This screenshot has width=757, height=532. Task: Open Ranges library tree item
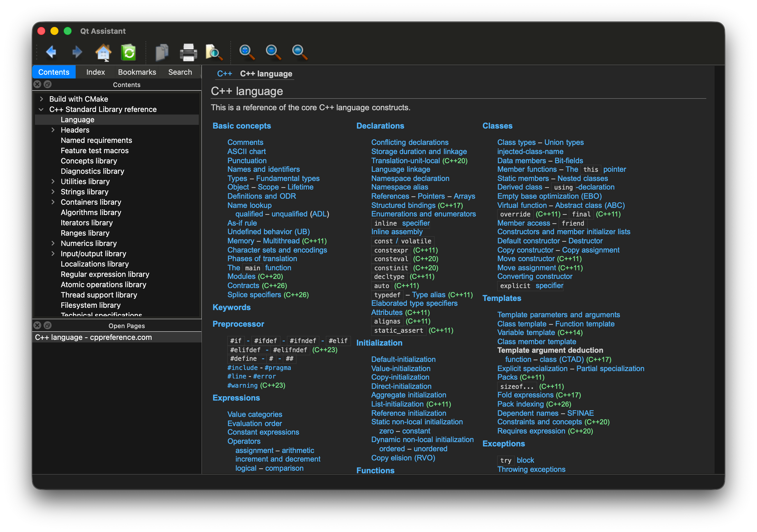tap(85, 233)
